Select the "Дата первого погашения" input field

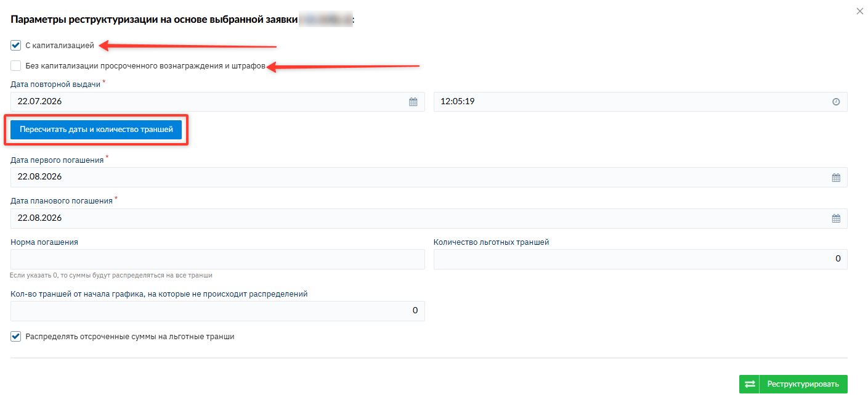coord(429,177)
